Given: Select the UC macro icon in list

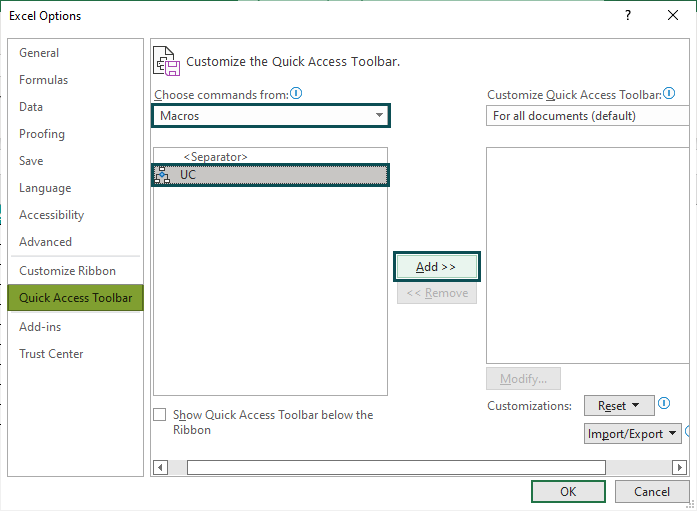Looking at the screenshot, I should [162, 175].
